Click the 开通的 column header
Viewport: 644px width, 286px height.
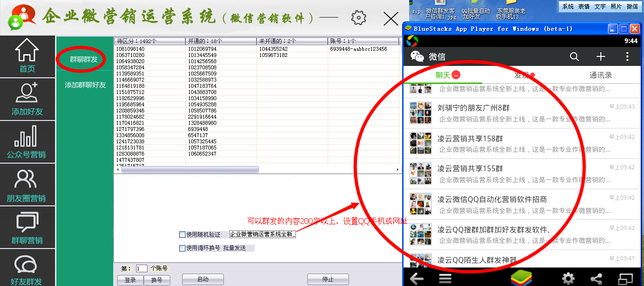(x=221, y=41)
